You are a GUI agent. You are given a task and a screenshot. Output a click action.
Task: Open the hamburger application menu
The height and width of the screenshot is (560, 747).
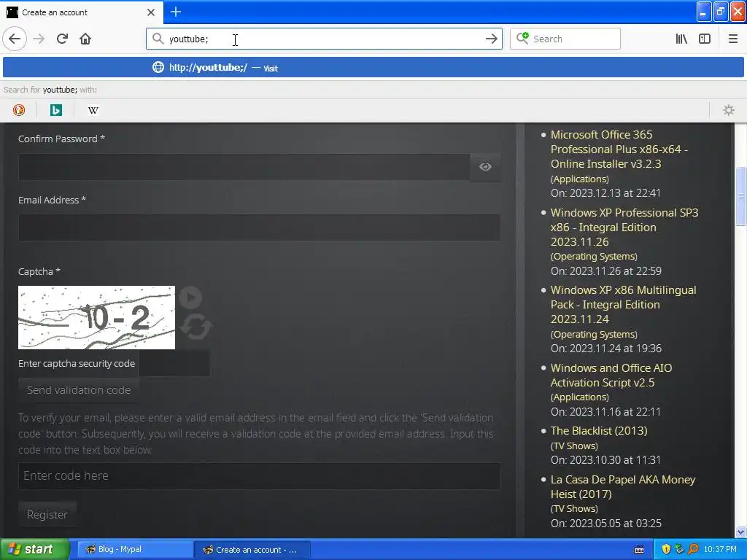732,39
